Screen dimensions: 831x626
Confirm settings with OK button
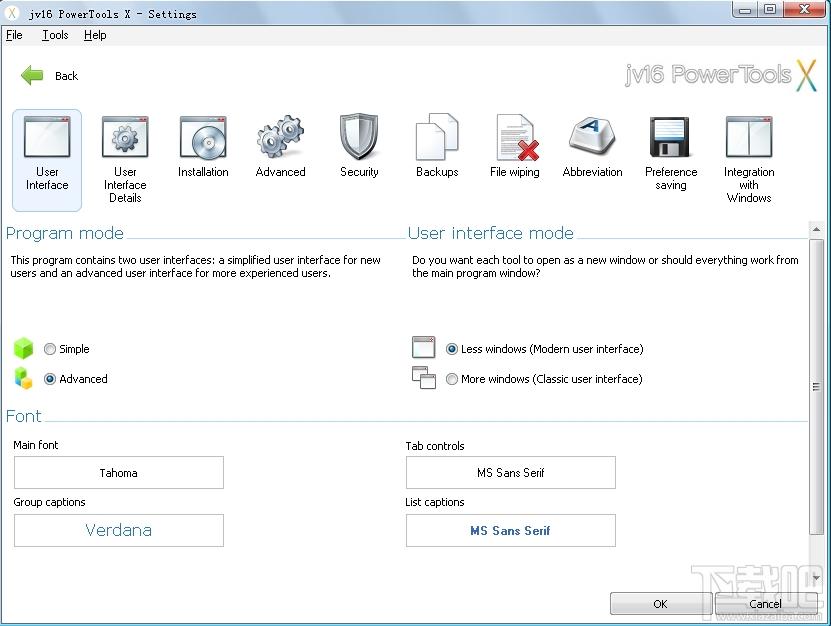coord(660,604)
